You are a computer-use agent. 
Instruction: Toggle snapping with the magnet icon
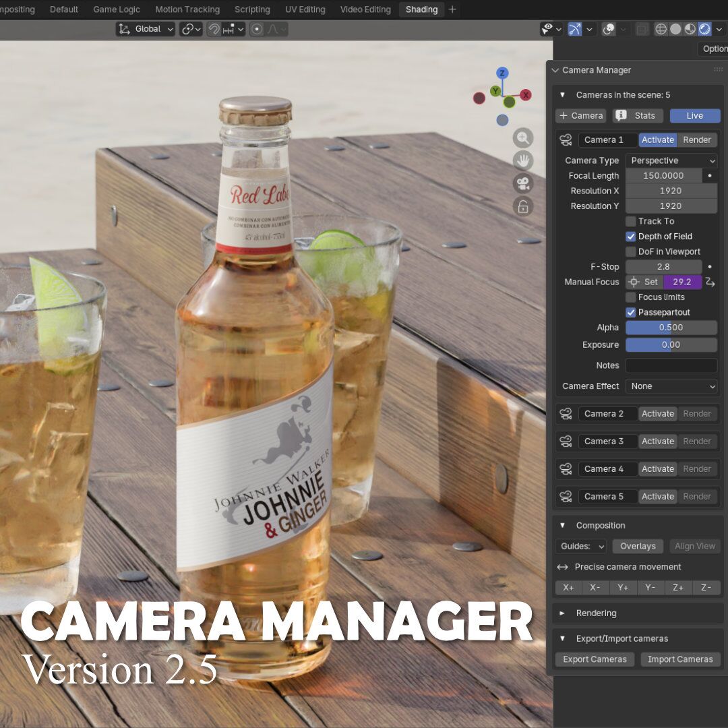(214, 28)
